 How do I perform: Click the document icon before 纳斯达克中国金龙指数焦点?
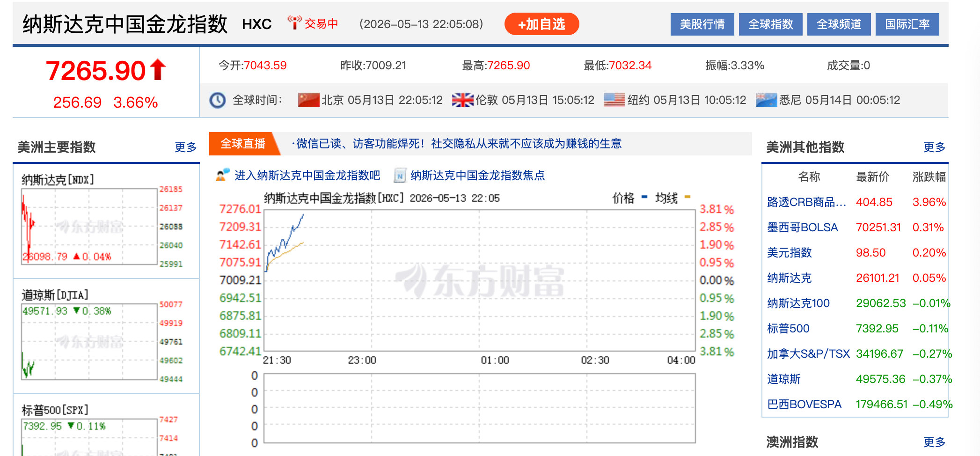(400, 176)
